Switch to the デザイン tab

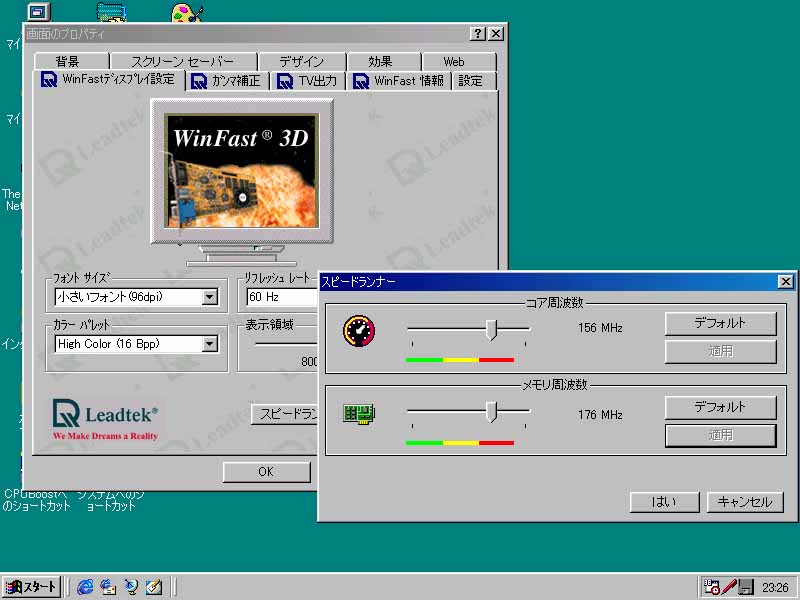pyautogui.click(x=302, y=61)
